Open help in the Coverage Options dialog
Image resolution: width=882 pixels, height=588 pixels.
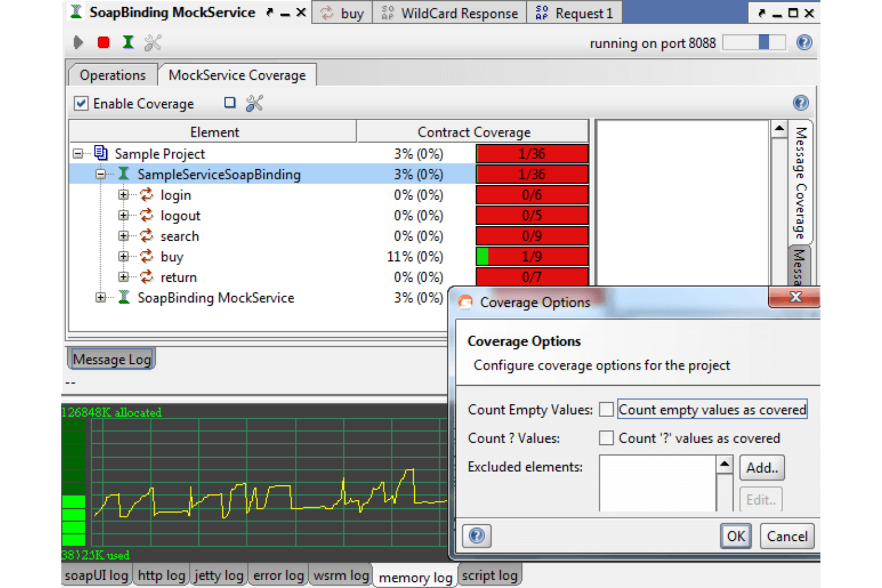pos(477,536)
